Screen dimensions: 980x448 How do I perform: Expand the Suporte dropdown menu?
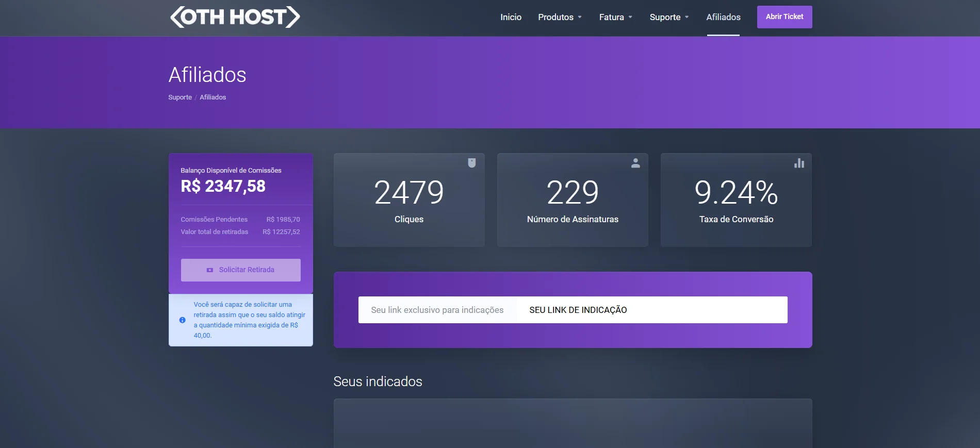(669, 17)
